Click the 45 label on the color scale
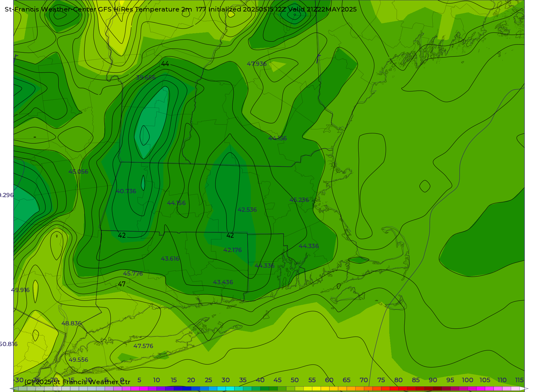This screenshot has height=392, width=538. 277,380
